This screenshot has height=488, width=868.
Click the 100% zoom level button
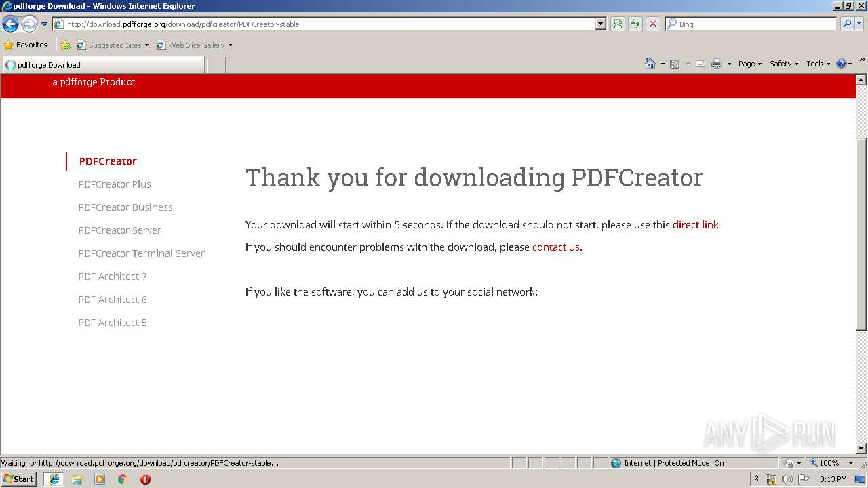coord(824,463)
